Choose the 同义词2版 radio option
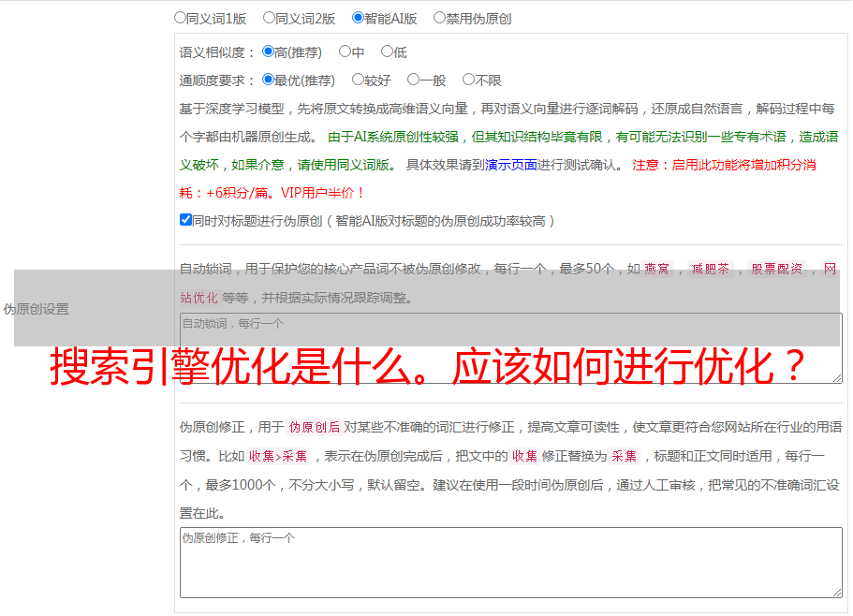This screenshot has width=853, height=616. pyautogui.click(x=269, y=18)
